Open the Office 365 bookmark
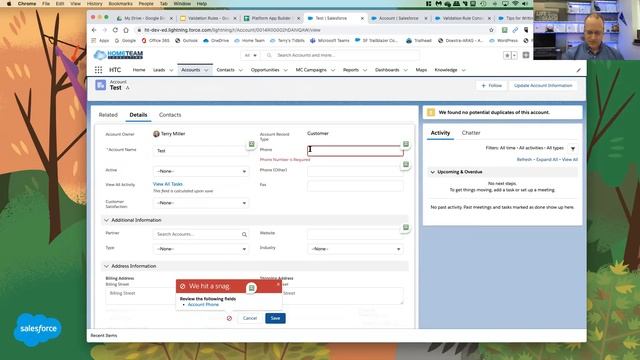640x360 pixels. pyautogui.click(x=156, y=41)
